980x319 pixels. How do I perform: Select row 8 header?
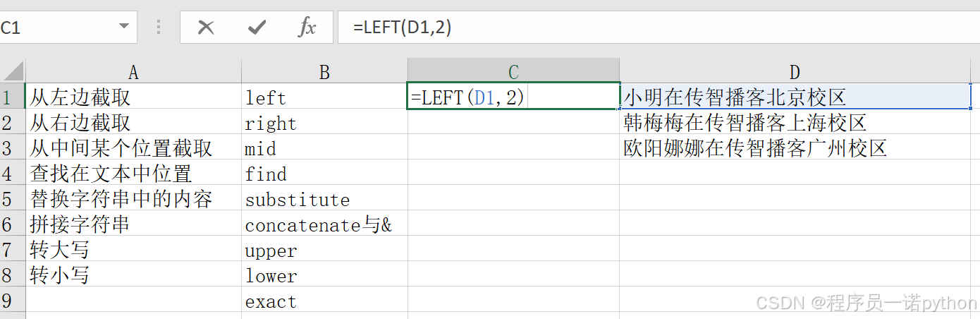pyautogui.click(x=13, y=274)
